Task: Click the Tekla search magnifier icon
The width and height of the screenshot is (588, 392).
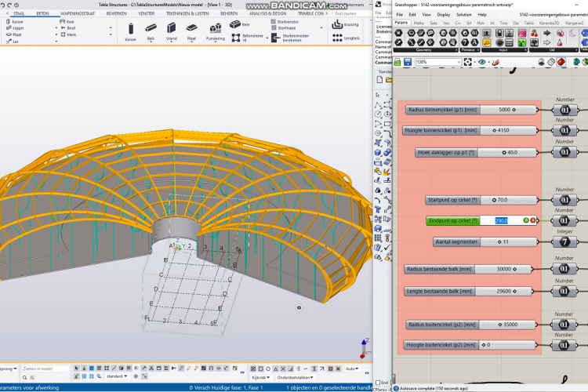Action: (x=25, y=377)
